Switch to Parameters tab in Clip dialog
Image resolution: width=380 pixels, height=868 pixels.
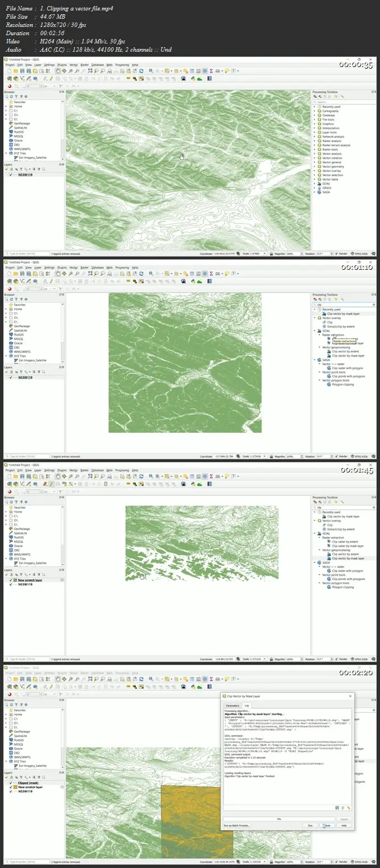(x=233, y=705)
